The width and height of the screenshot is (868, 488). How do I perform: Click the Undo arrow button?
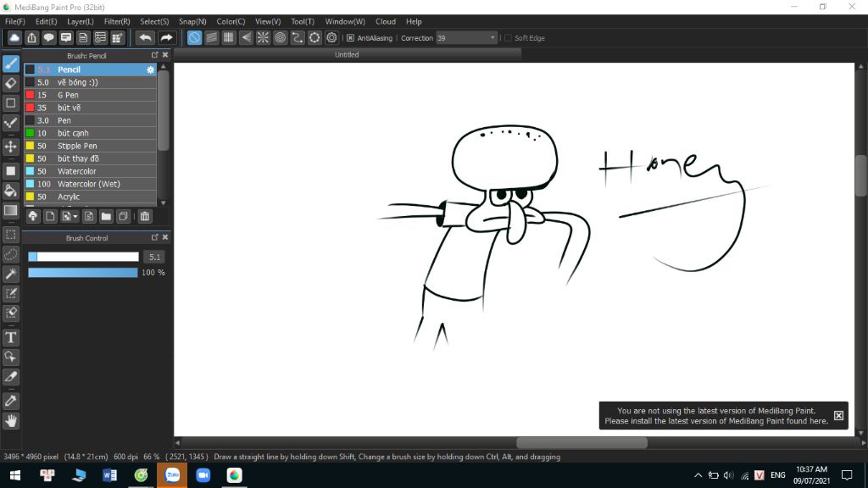[146, 37]
